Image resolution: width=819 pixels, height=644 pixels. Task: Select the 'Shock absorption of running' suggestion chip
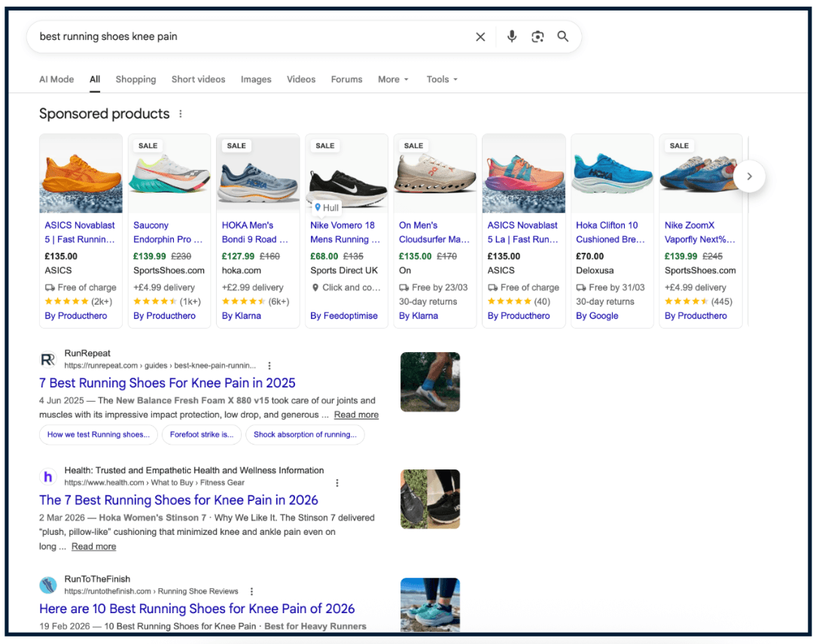coord(305,435)
